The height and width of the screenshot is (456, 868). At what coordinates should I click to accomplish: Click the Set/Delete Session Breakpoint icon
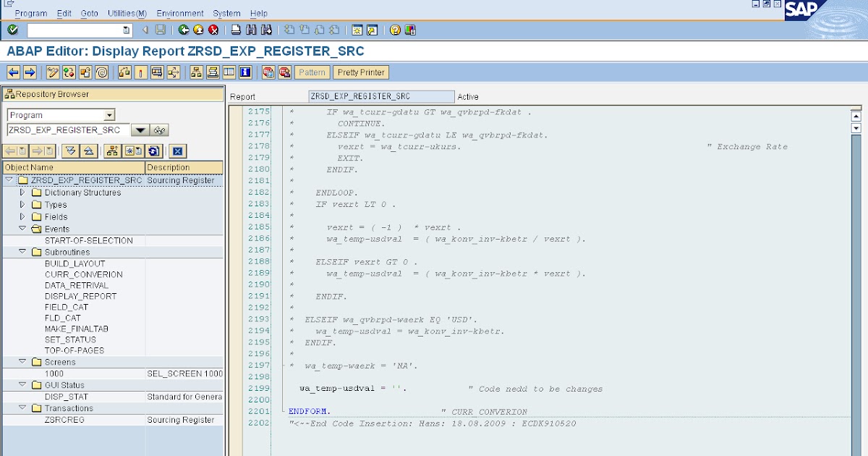268,72
